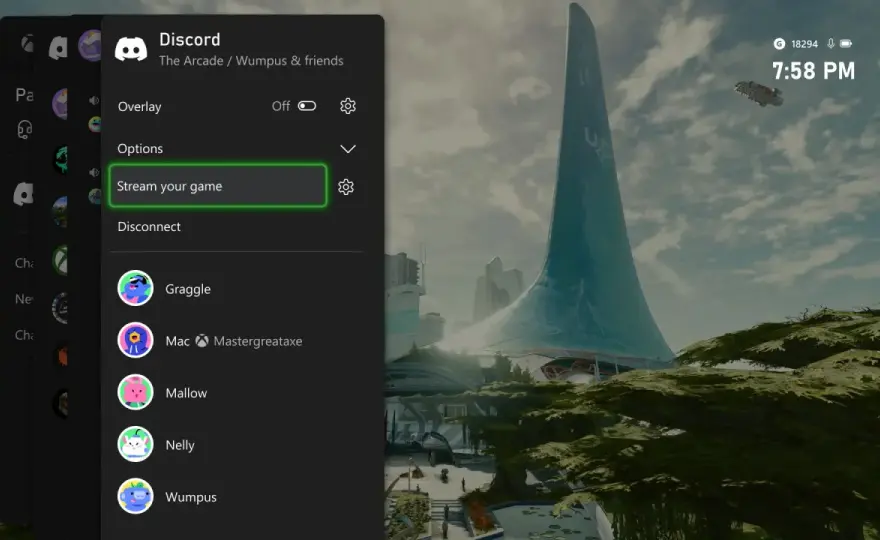Click the Wumpus name text
This screenshot has height=540, width=880.
[x=191, y=497]
